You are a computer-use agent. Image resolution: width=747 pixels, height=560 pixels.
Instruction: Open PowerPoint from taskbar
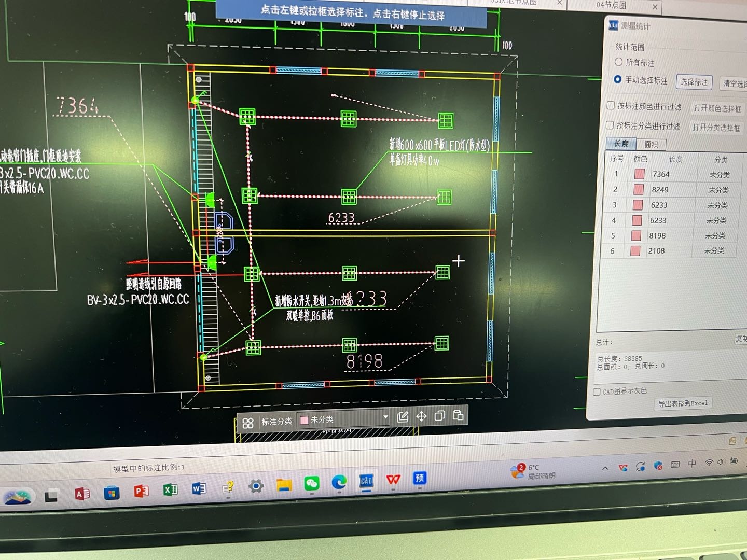(x=141, y=491)
